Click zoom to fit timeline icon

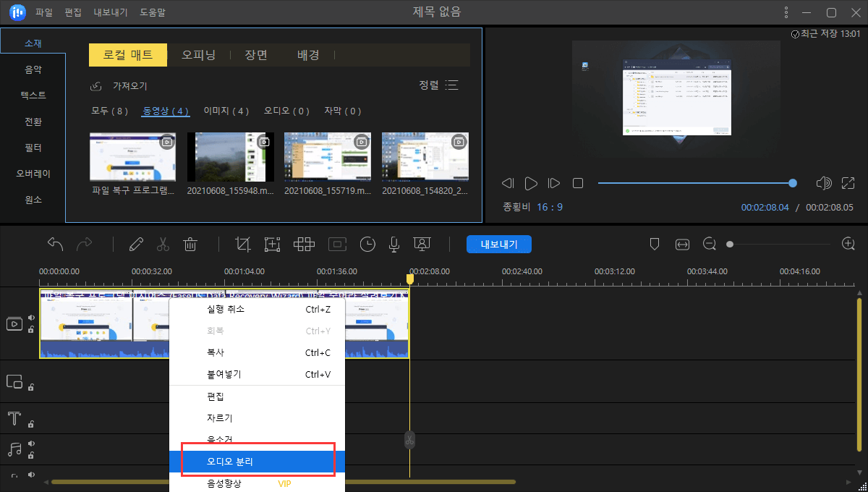point(682,245)
